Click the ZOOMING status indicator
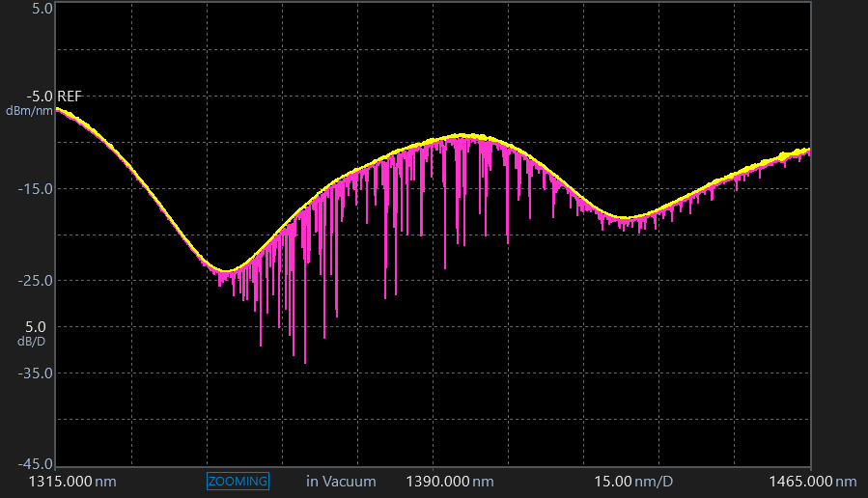The height and width of the screenshot is (498, 868). [238, 481]
